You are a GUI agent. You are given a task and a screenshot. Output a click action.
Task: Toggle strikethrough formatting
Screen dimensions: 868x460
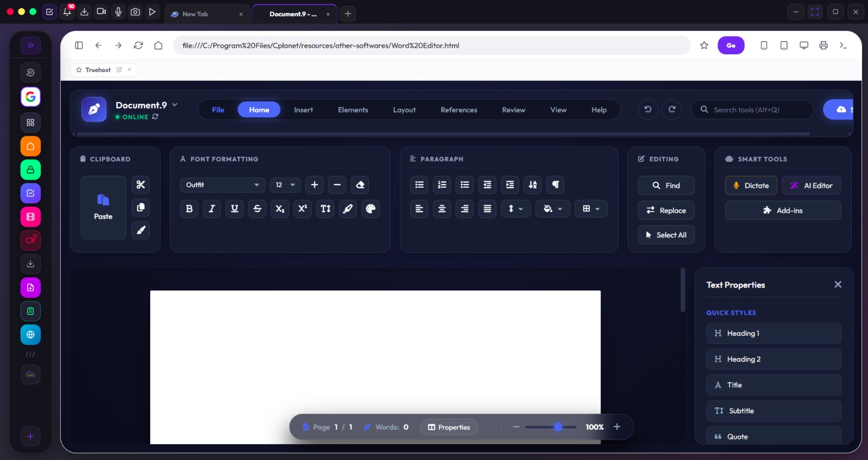point(257,209)
